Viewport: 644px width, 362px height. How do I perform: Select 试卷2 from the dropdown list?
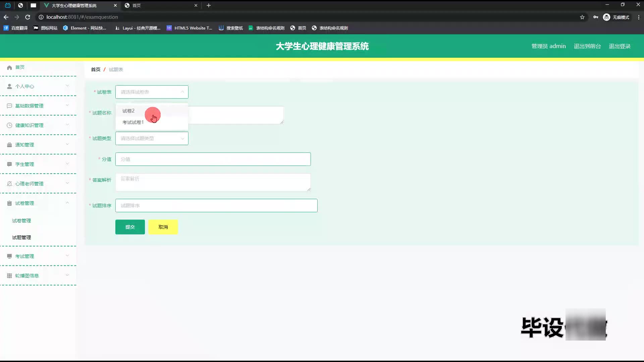(x=152, y=111)
